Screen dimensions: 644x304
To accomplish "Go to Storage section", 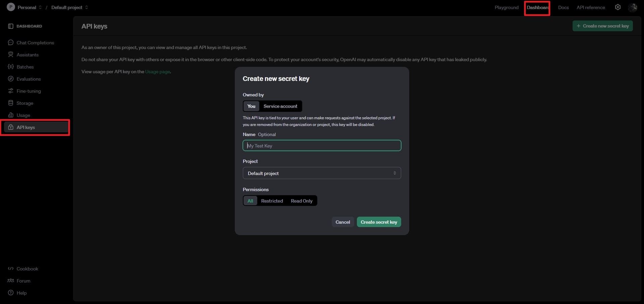I will 25,103.
